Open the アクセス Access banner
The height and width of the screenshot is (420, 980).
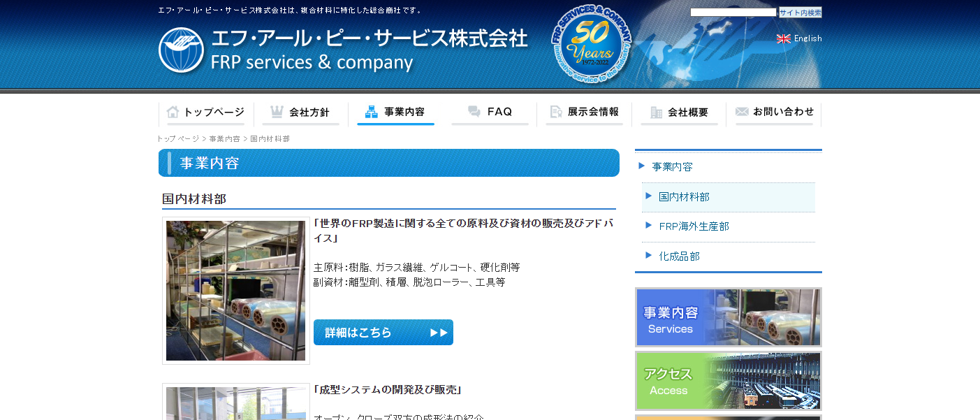[x=729, y=381]
